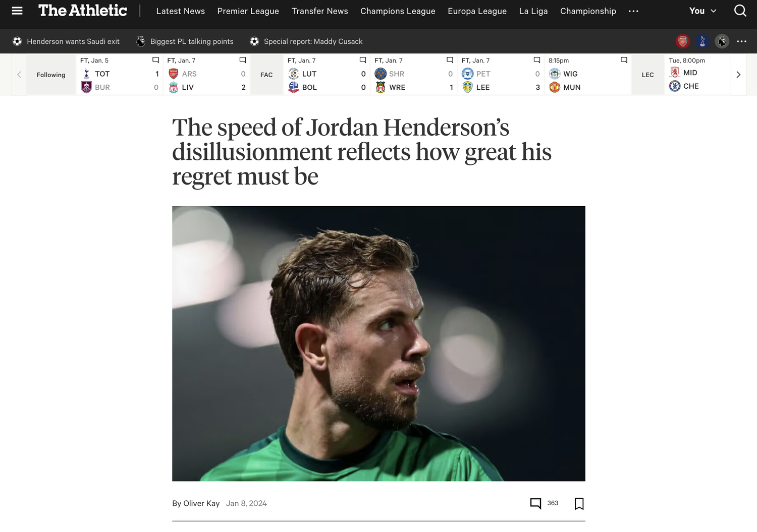757x532 pixels.
Task: Select the Following scores tab
Action: (51, 75)
